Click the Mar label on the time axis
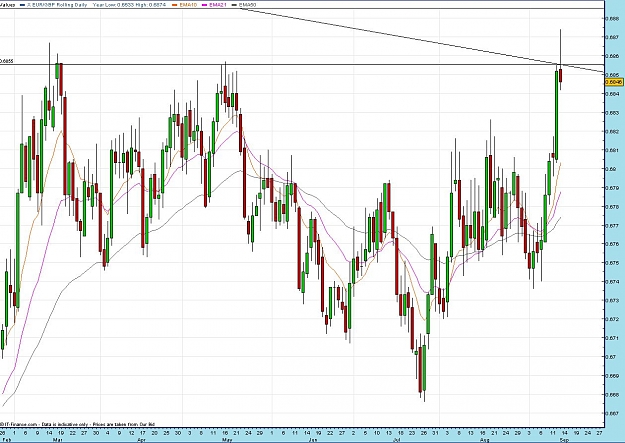This screenshot has height=443, width=625. pos(58,440)
